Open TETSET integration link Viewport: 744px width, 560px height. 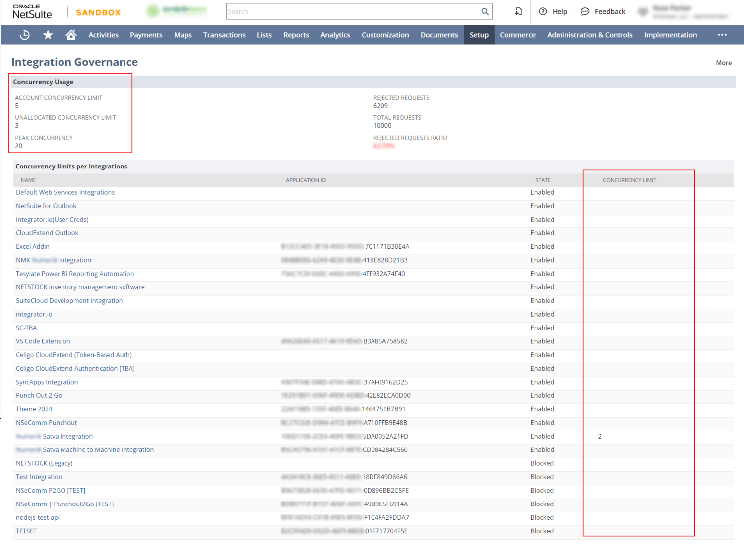(x=26, y=531)
